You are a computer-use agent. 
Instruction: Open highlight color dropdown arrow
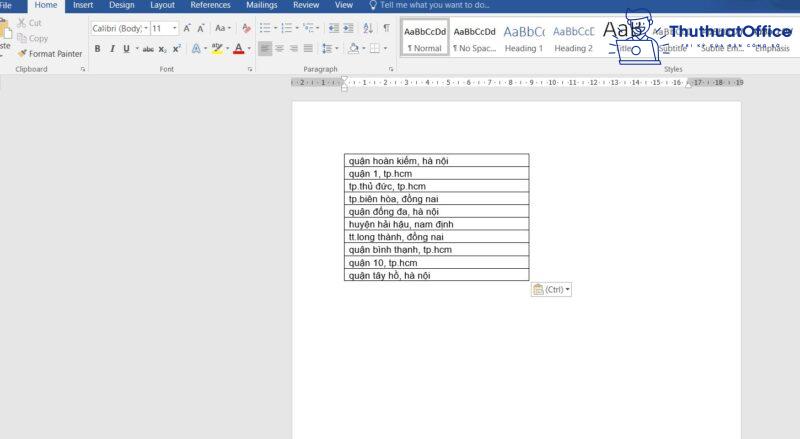pos(227,49)
